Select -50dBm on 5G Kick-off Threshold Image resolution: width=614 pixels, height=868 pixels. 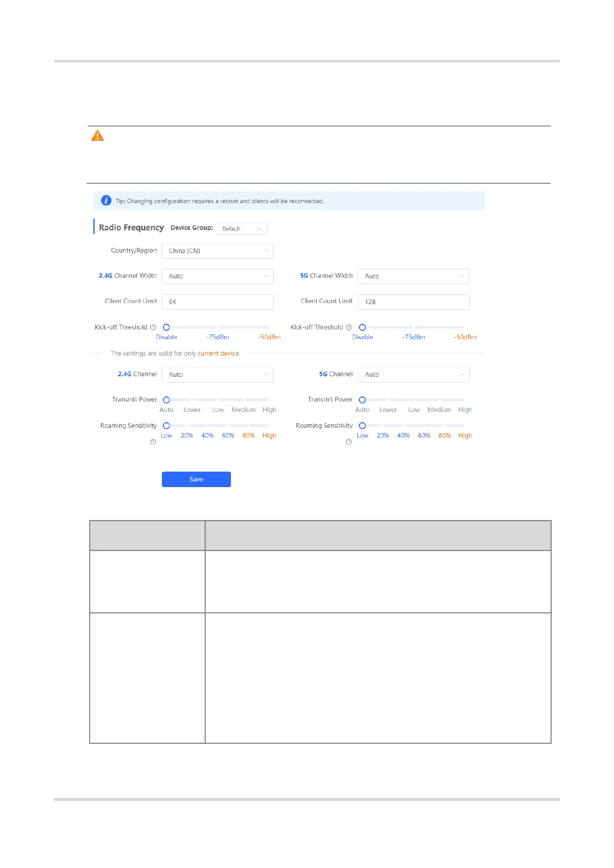click(465, 337)
